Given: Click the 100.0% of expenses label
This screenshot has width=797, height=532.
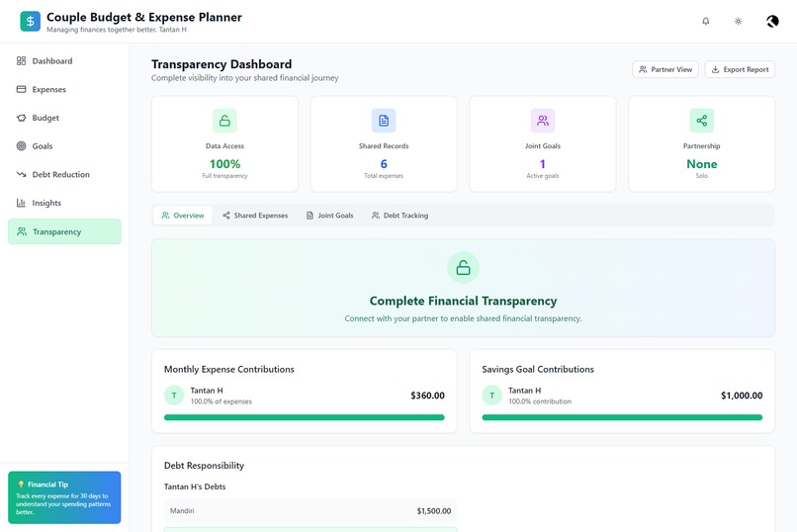Looking at the screenshot, I should (x=221, y=401).
